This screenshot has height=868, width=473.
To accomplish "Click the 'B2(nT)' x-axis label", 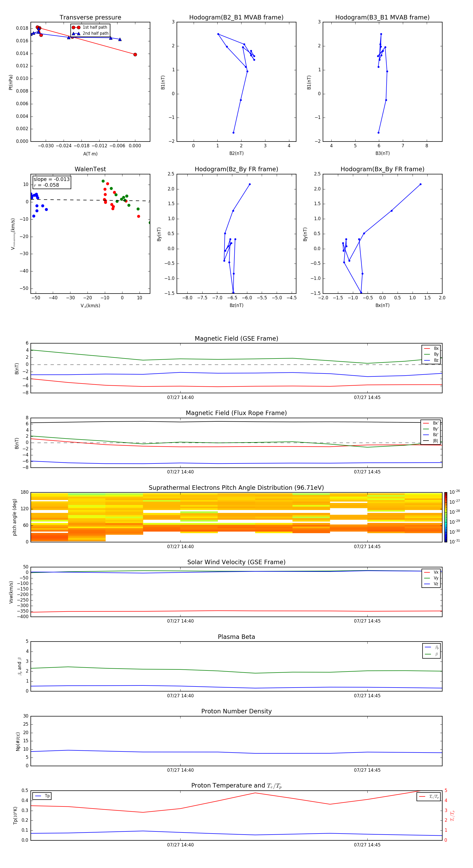I will (236, 153).
